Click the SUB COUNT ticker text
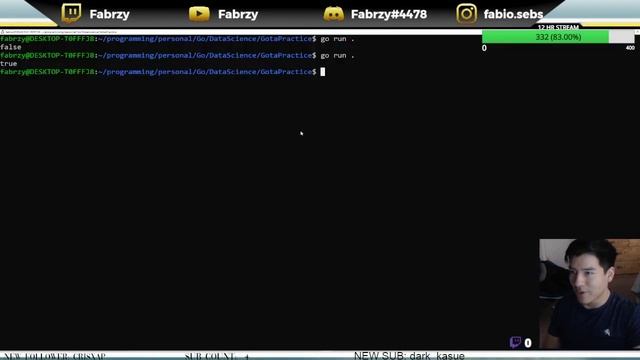640x360 pixels. click(216, 356)
